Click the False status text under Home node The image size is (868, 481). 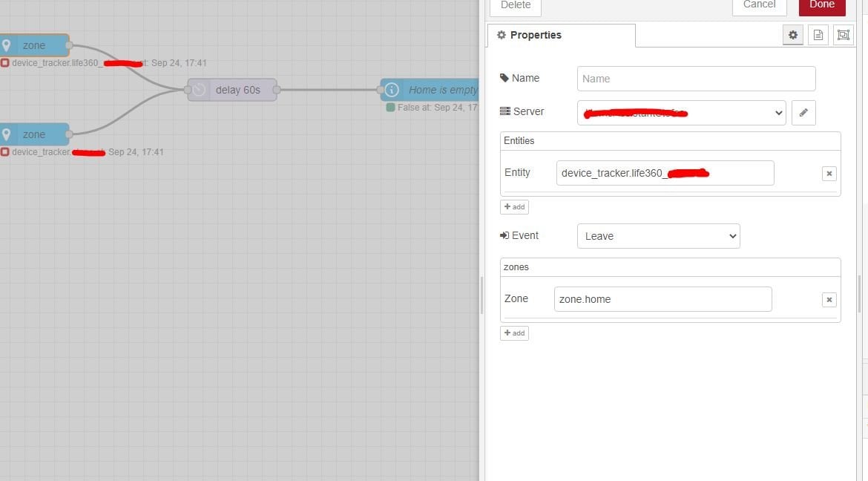[x=437, y=108]
